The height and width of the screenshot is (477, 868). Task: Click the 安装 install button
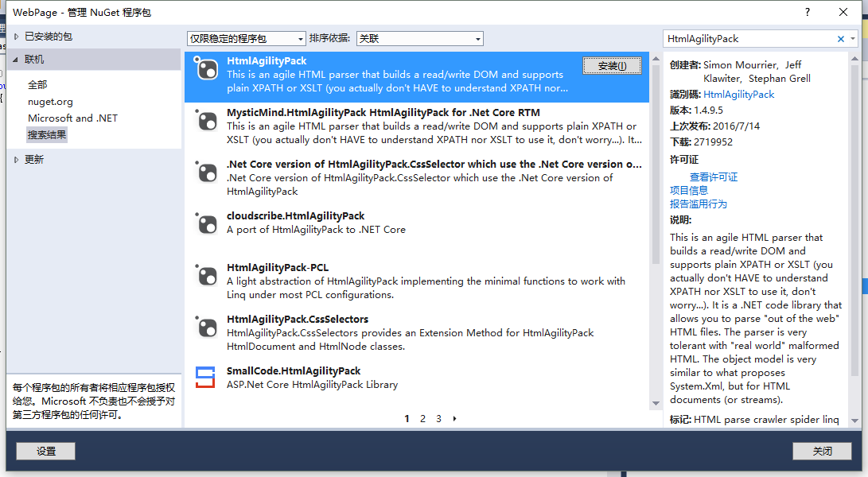click(x=613, y=66)
